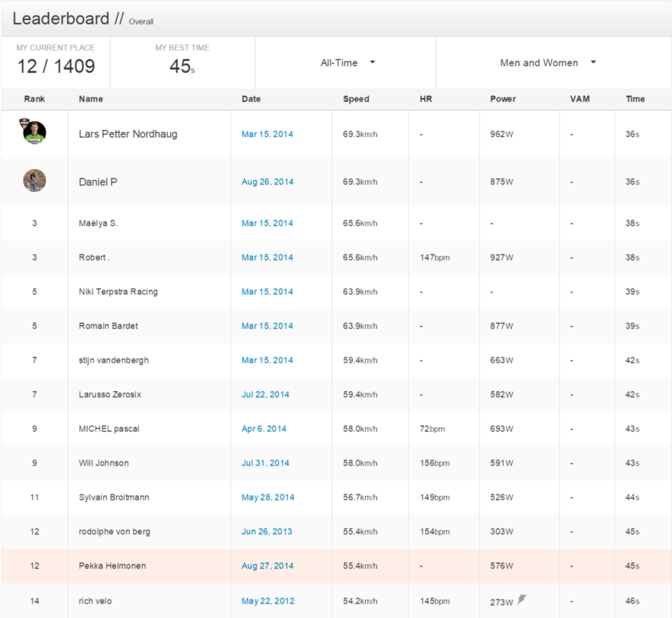Viewport: 672px width, 618px height.
Task: Click the May 22, 2012 date link
Action: [x=268, y=601]
